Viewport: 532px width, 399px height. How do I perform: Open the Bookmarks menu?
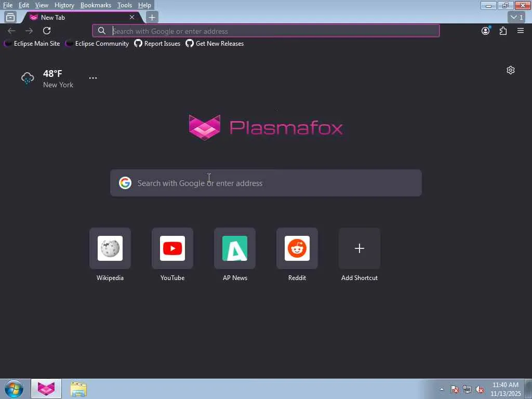96,5
